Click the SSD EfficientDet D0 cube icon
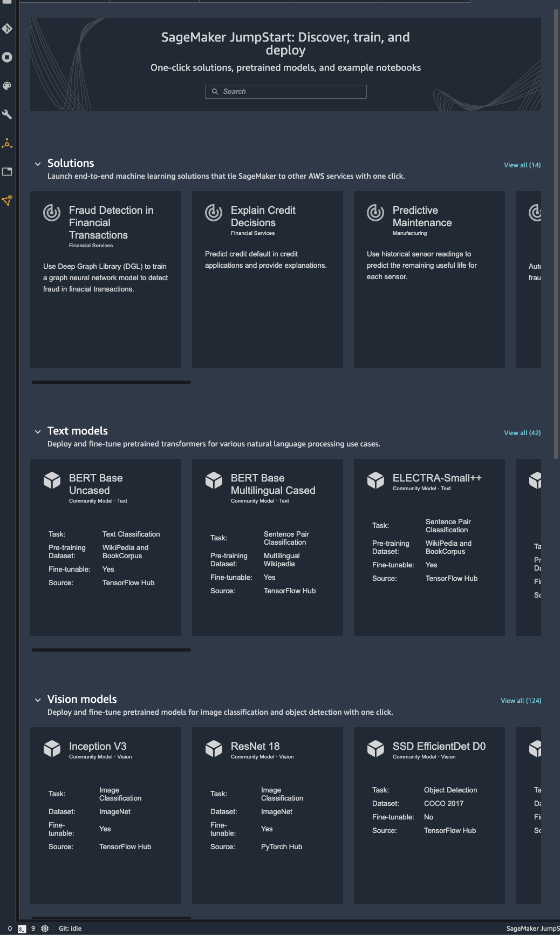 click(x=375, y=749)
